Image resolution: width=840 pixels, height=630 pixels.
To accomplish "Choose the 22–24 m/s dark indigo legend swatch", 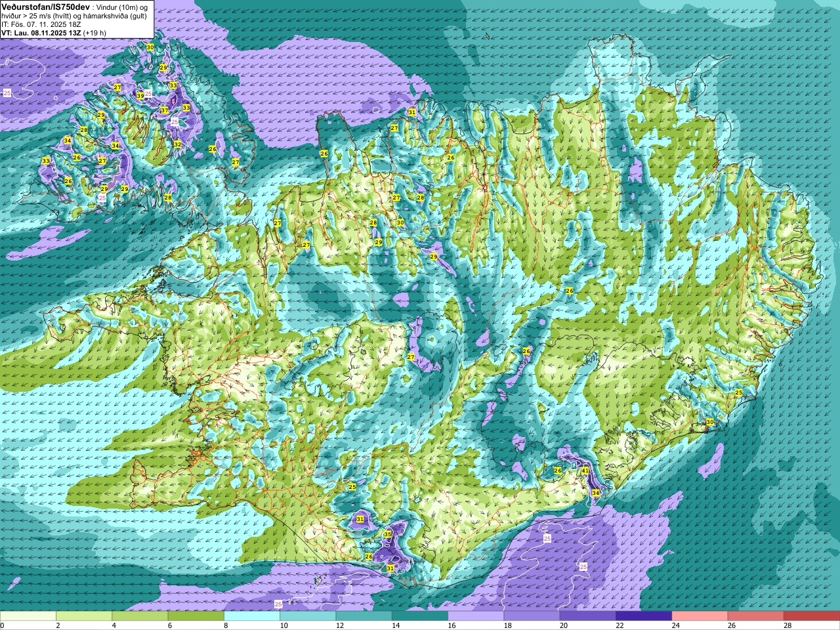I will click(x=644, y=616).
